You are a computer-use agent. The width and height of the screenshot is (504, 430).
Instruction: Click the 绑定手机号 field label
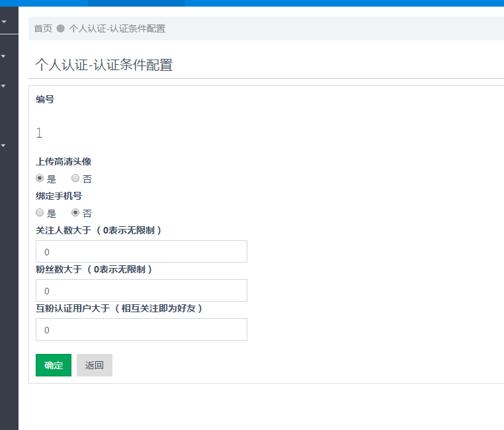(x=59, y=196)
